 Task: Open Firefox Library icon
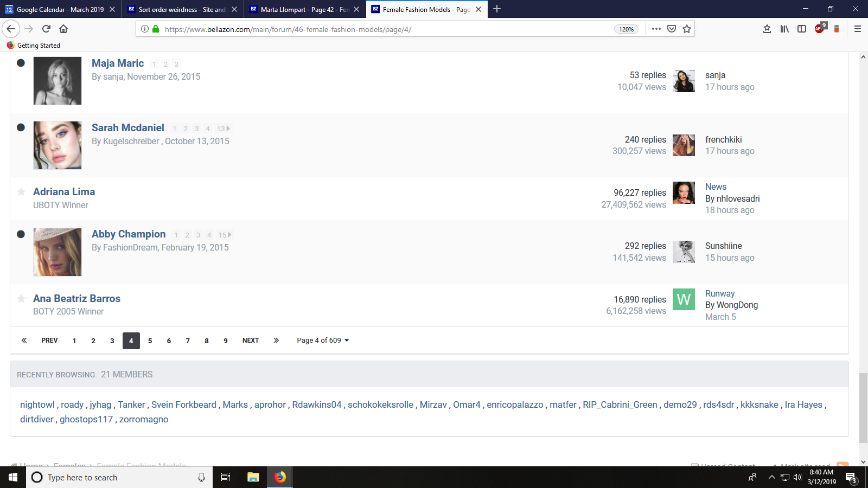(x=784, y=29)
